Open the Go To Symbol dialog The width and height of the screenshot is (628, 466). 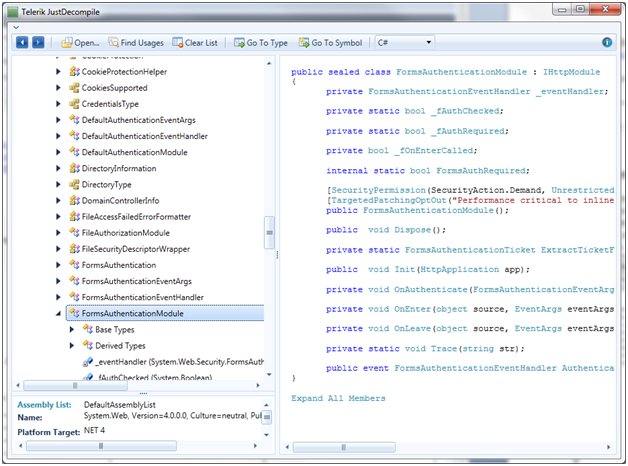[x=330, y=42]
